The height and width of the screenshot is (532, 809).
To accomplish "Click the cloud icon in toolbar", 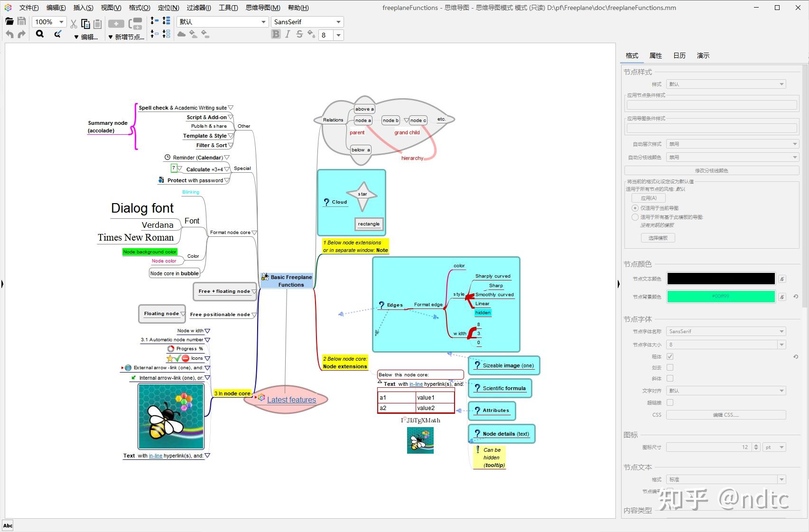I will coord(181,34).
